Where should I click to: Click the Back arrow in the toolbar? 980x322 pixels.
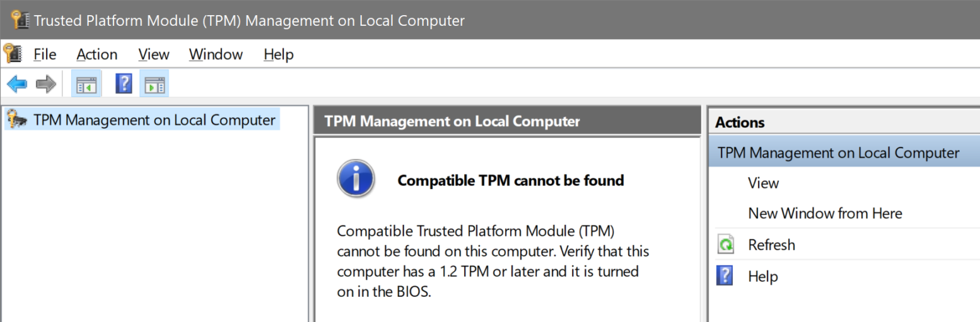tap(16, 84)
